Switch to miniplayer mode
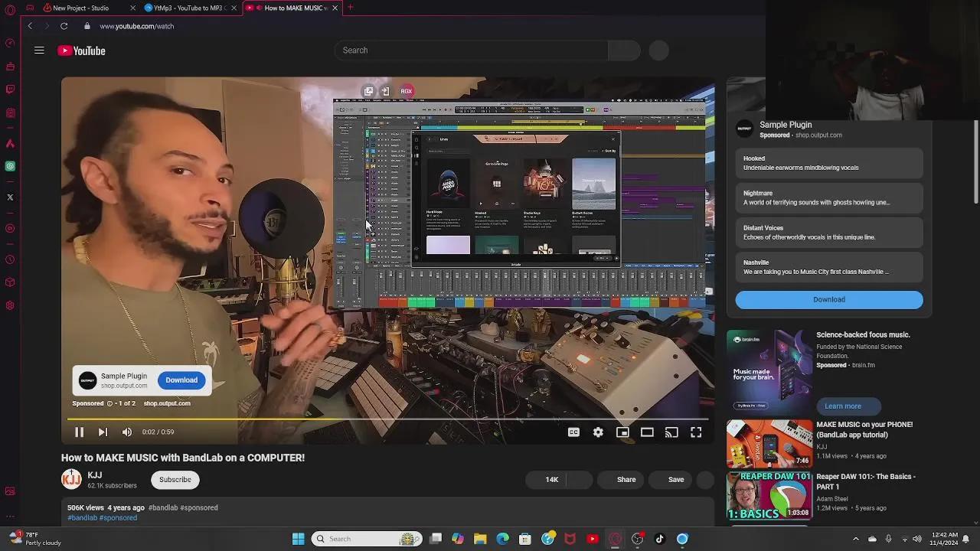 click(622, 432)
